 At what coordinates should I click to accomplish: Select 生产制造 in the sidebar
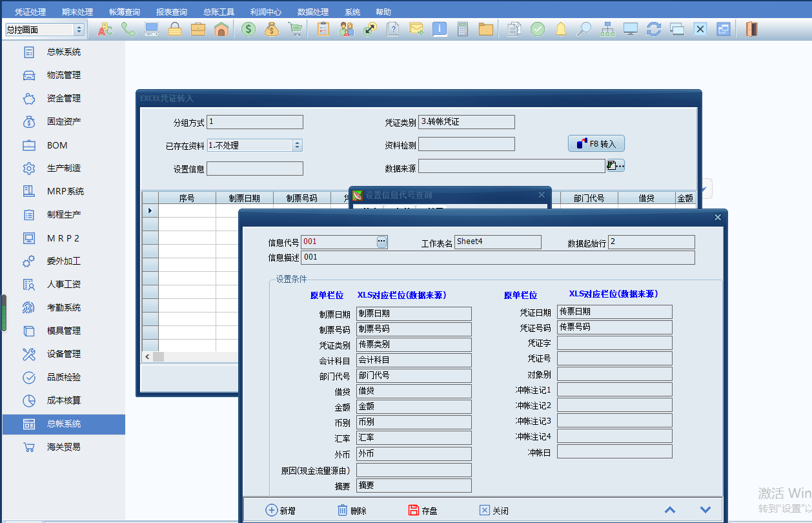[x=64, y=168]
